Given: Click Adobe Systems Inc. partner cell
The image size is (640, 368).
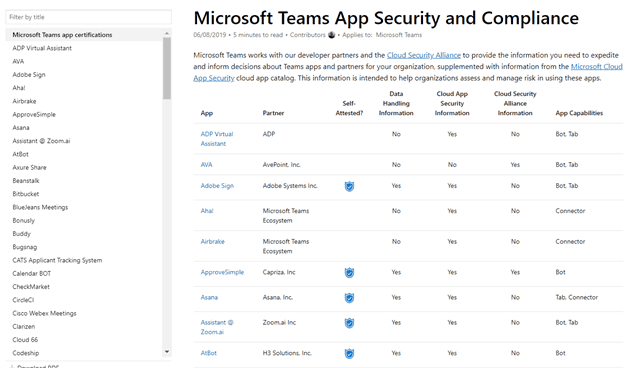Looking at the screenshot, I should (x=290, y=186).
